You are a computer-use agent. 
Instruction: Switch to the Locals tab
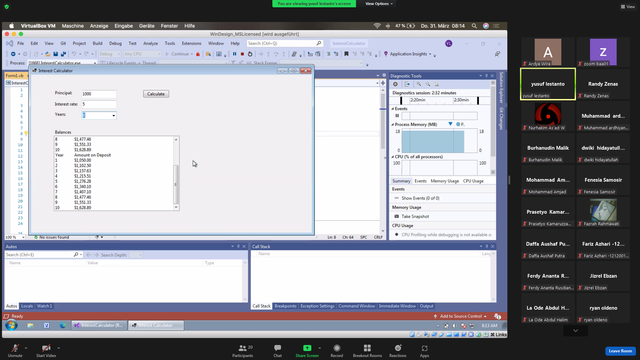(x=27, y=306)
